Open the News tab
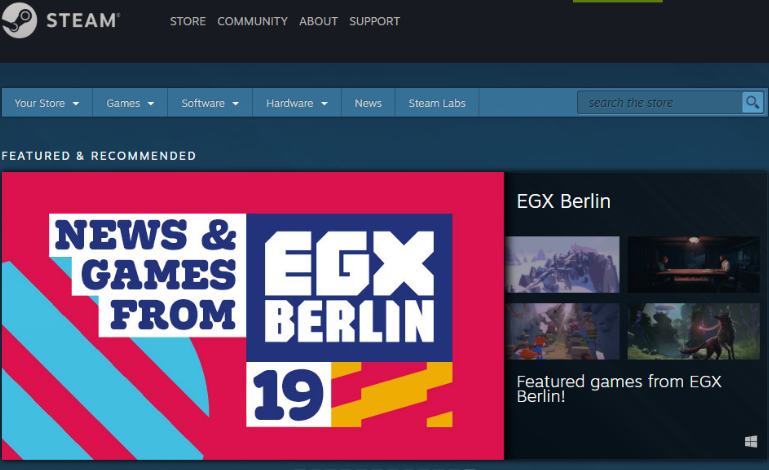 click(x=368, y=103)
